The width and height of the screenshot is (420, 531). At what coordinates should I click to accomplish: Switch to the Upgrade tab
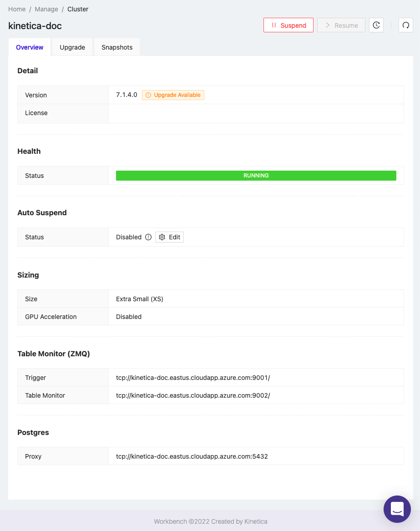click(72, 47)
